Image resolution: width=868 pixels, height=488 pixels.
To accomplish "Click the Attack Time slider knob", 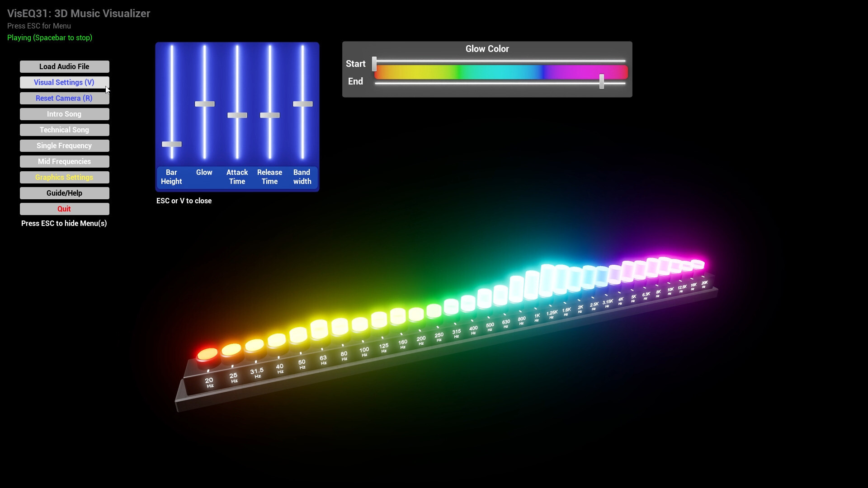I will tap(237, 115).
